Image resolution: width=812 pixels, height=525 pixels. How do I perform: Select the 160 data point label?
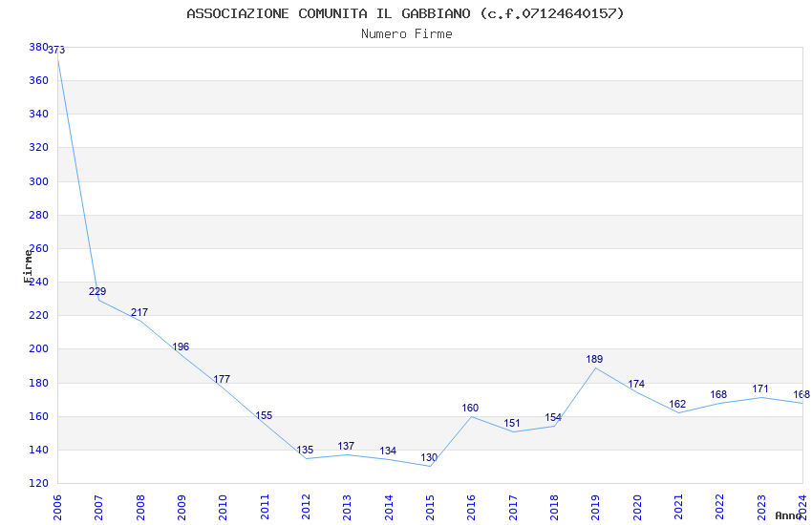470,408
